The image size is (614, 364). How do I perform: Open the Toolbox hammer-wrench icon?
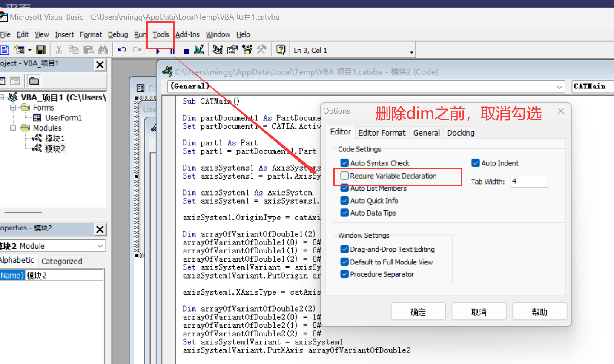261,50
